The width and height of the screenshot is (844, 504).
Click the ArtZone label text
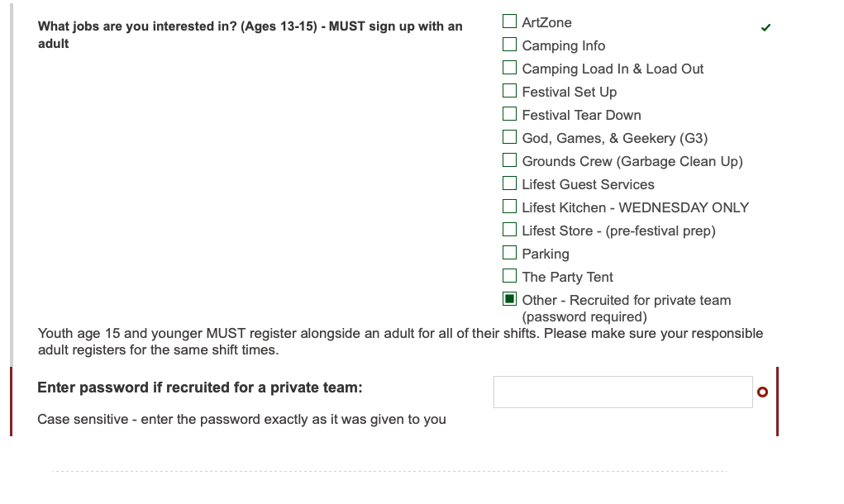coord(547,22)
